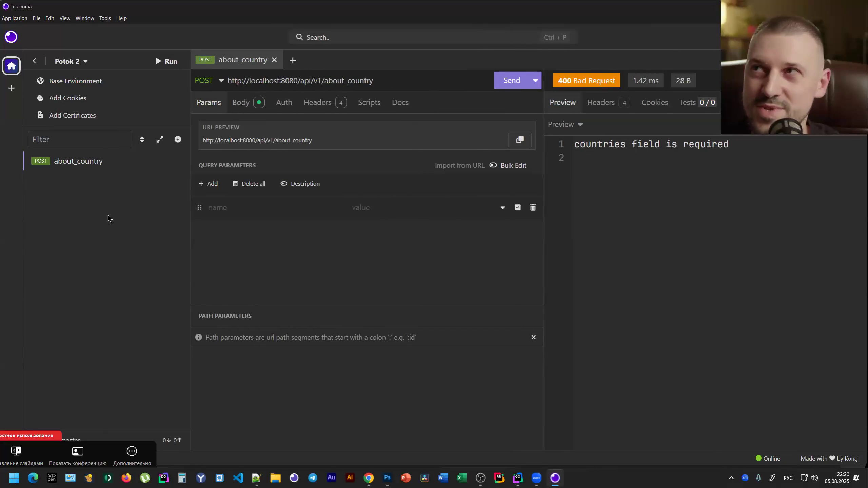Toggle Bulk Edit mode
The image size is (868, 488).
tap(508, 165)
